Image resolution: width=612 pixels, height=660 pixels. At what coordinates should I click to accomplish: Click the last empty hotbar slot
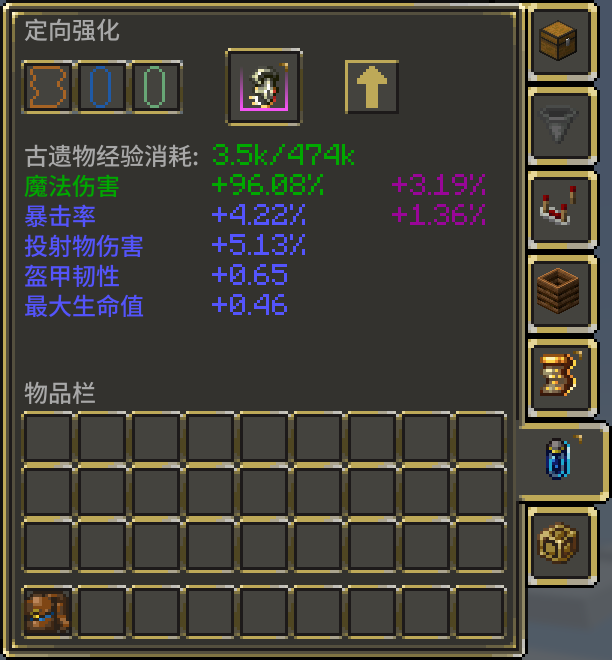480,612
